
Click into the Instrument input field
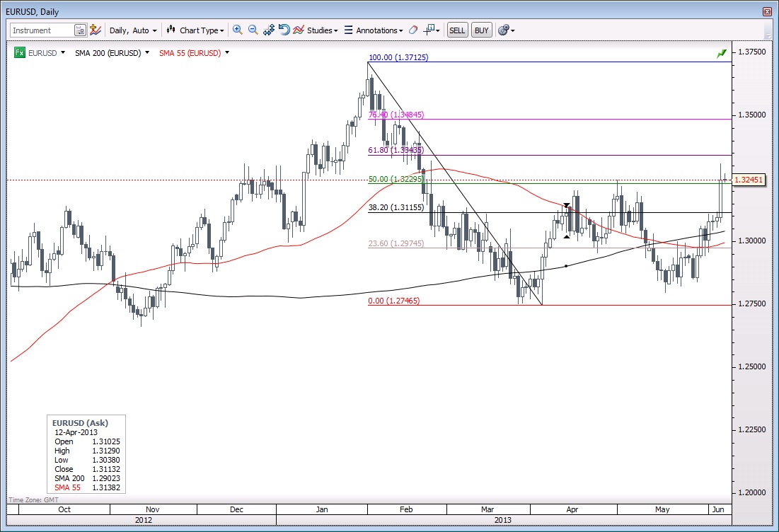pyautogui.click(x=42, y=30)
